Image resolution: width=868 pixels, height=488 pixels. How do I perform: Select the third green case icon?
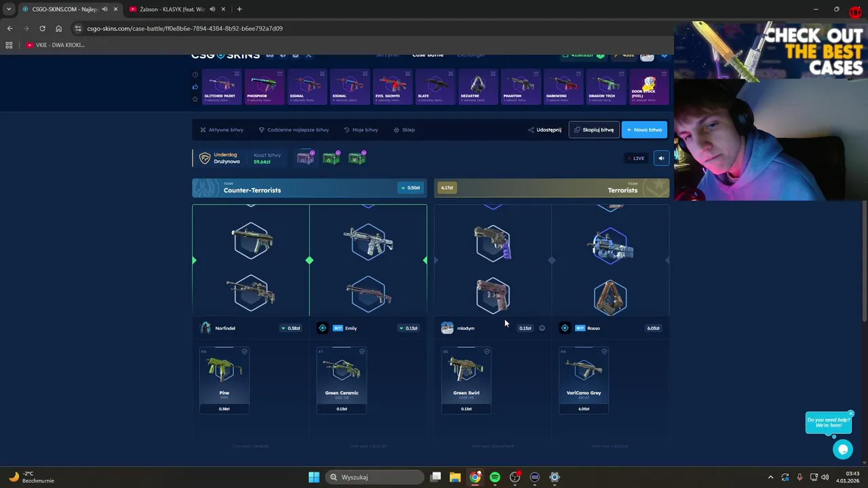tap(357, 158)
